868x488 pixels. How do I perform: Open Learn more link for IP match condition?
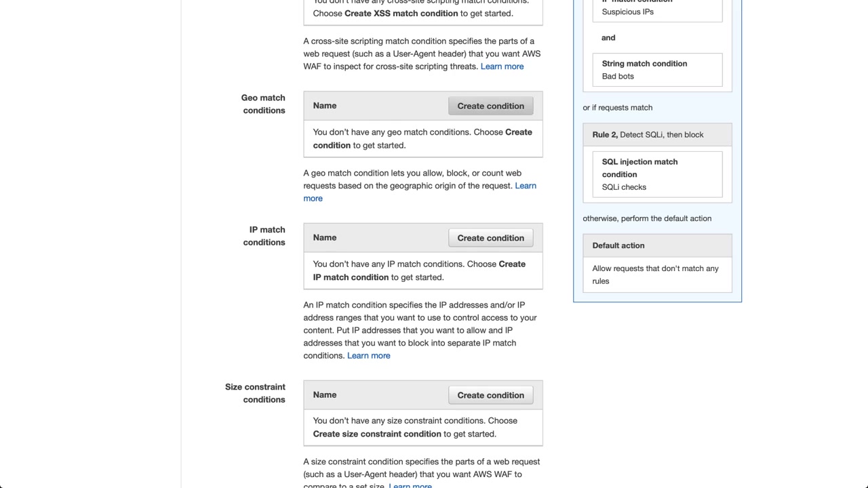[x=368, y=356]
